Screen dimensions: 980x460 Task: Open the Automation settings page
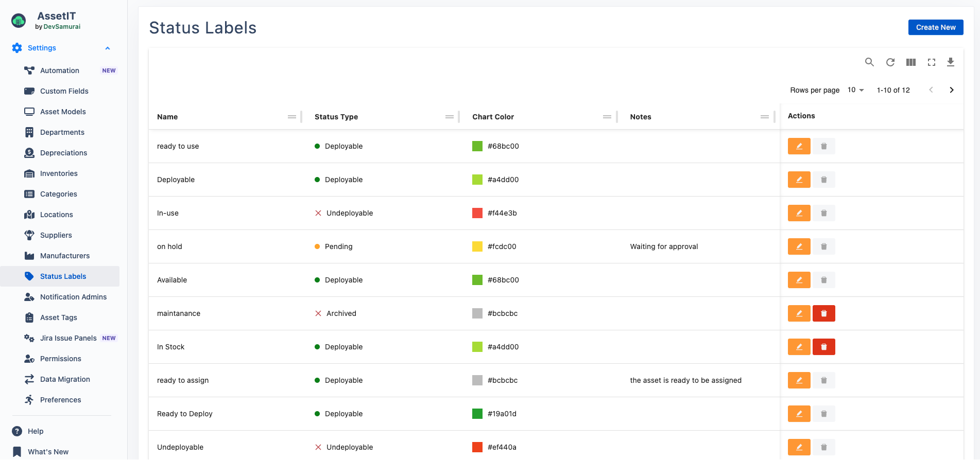pyautogui.click(x=60, y=70)
